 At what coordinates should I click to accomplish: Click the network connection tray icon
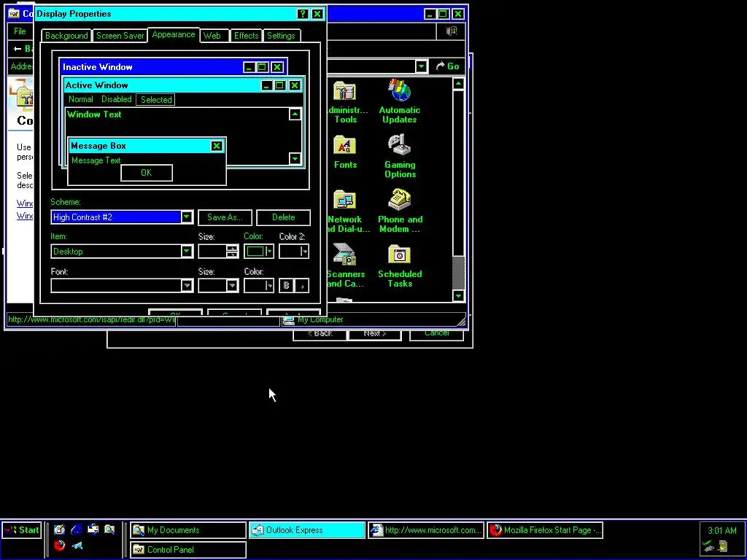709,545
